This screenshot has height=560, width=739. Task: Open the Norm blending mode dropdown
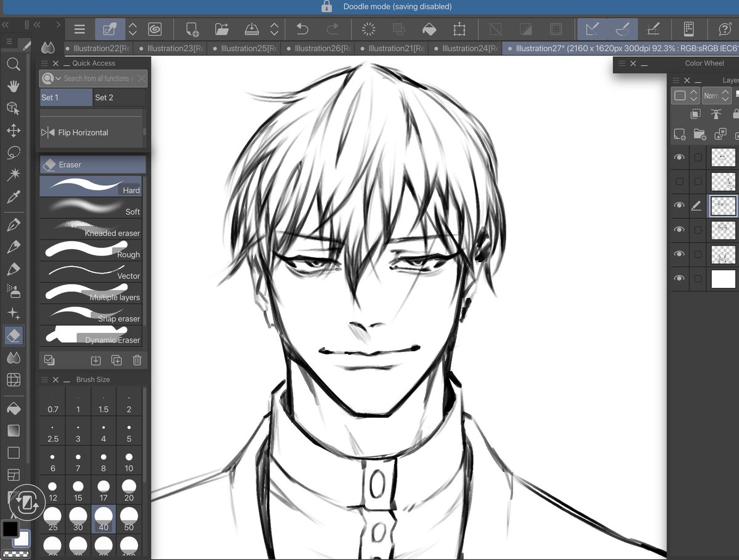pyautogui.click(x=717, y=95)
